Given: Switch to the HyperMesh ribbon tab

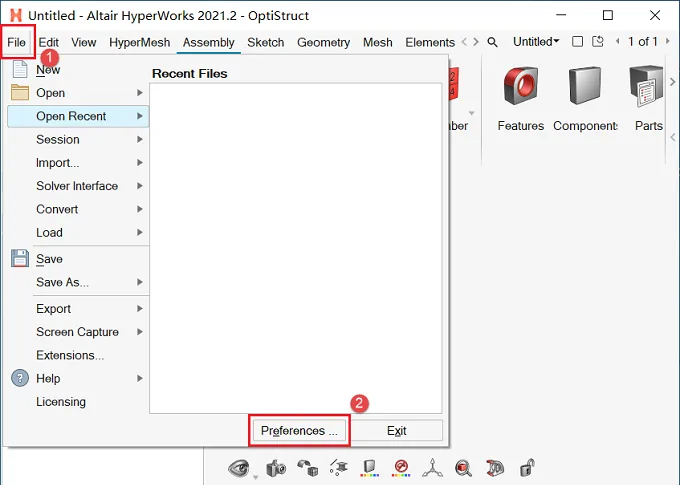Looking at the screenshot, I should coord(140,42).
